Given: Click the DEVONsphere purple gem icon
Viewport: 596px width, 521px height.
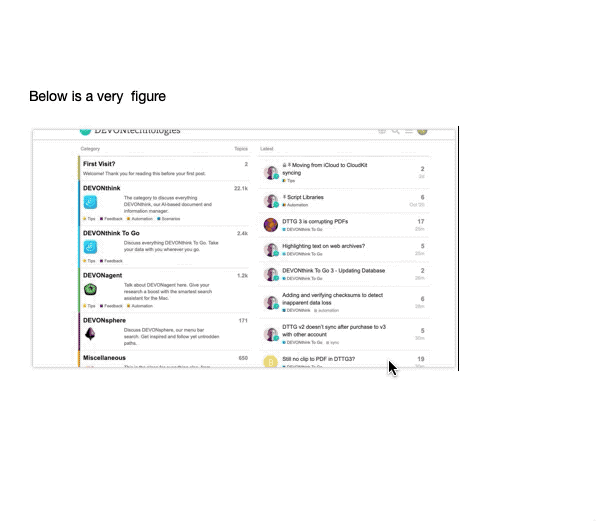Looking at the screenshot, I should pos(90,334).
